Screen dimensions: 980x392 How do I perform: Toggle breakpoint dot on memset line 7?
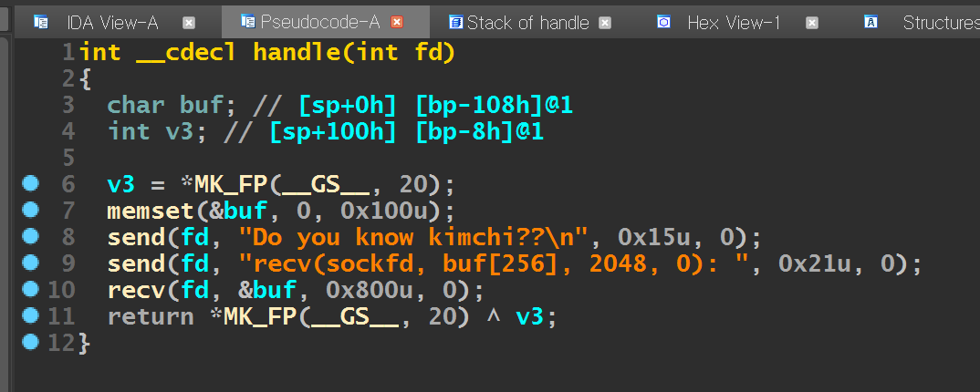31,210
